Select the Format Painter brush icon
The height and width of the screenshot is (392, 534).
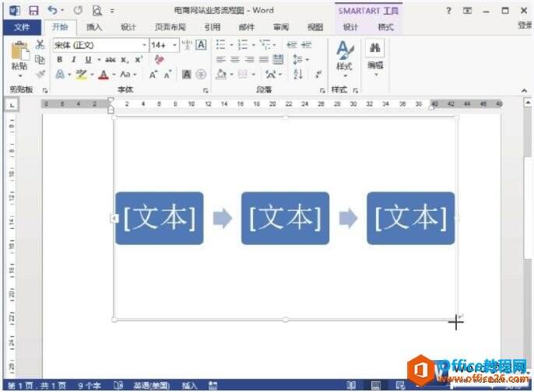(x=40, y=74)
